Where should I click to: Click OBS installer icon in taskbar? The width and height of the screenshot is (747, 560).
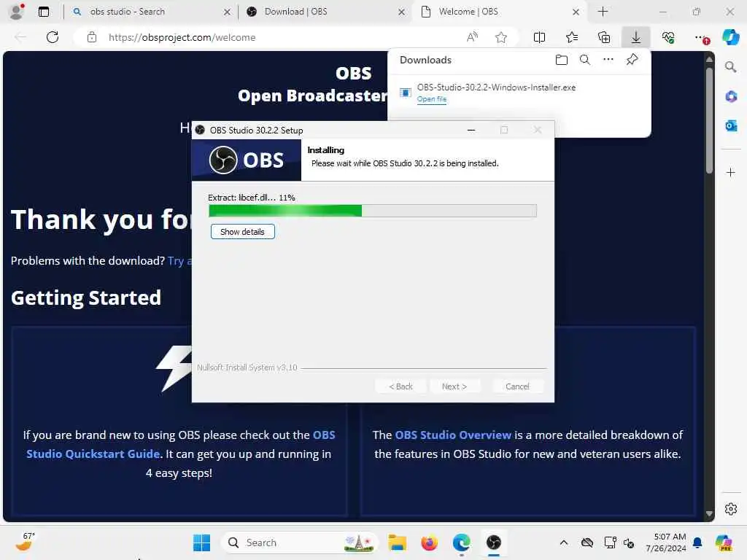pos(494,542)
